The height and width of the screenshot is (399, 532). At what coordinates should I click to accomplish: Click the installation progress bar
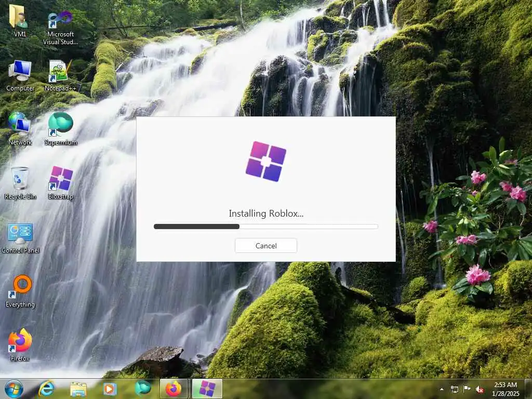click(265, 227)
